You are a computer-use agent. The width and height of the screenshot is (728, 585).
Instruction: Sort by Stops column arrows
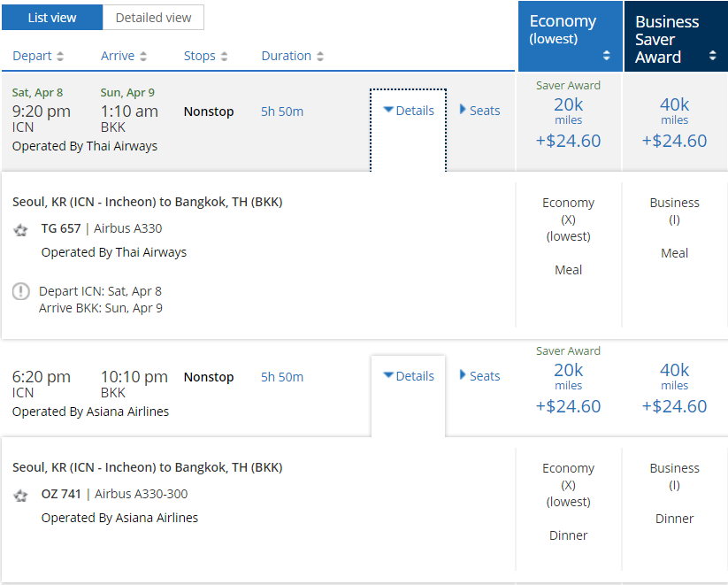point(224,57)
